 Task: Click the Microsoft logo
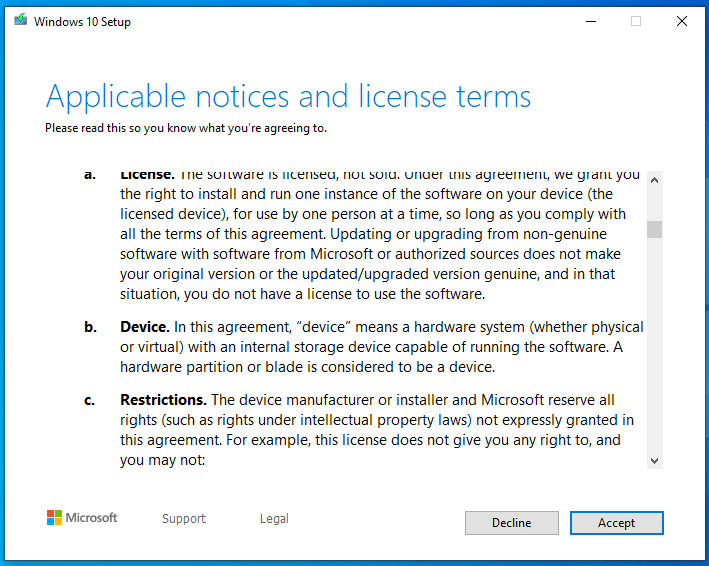click(82, 518)
